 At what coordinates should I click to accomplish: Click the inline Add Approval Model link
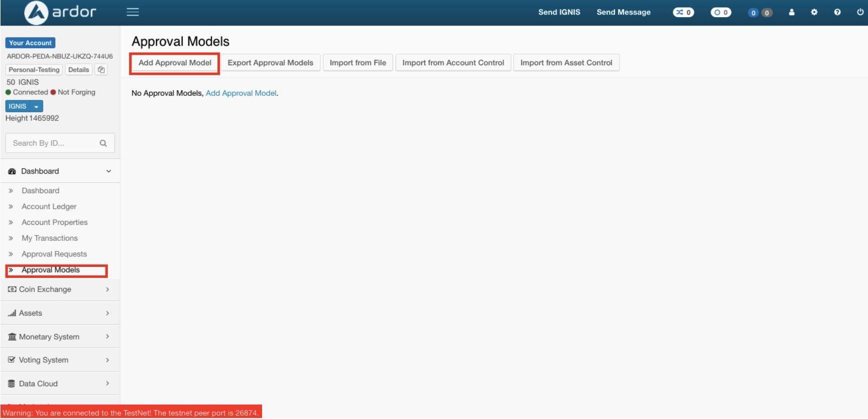[241, 93]
